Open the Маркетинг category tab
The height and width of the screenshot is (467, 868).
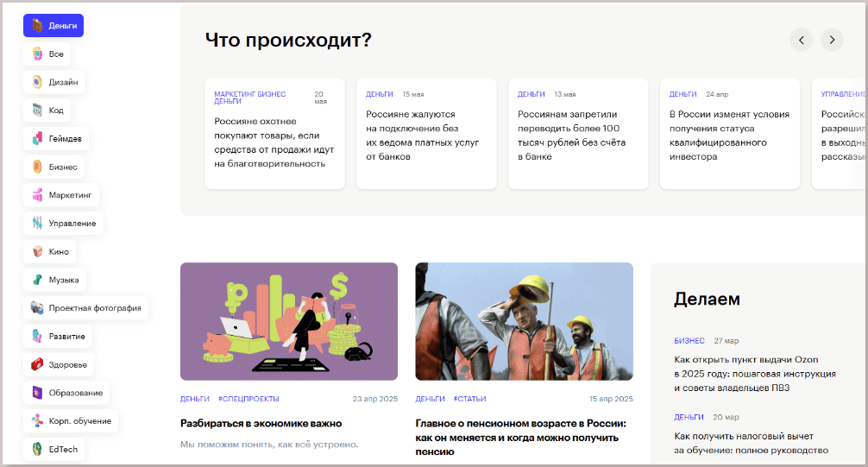click(x=61, y=195)
